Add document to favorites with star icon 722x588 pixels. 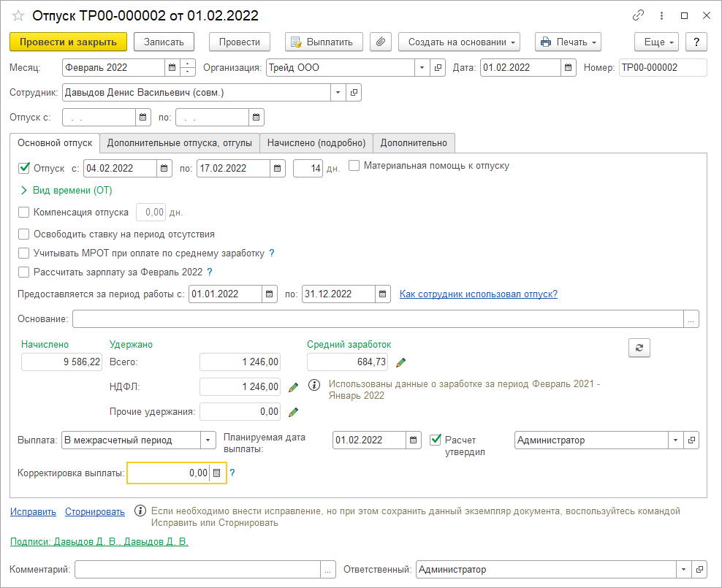tap(18, 15)
